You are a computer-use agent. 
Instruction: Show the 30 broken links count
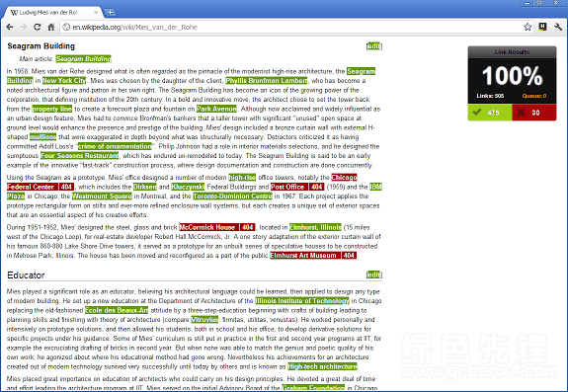(534, 113)
